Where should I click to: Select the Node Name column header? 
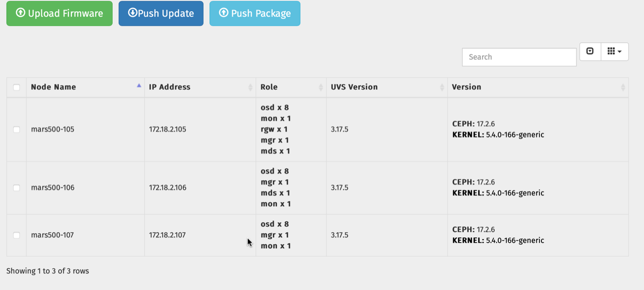[54, 86]
